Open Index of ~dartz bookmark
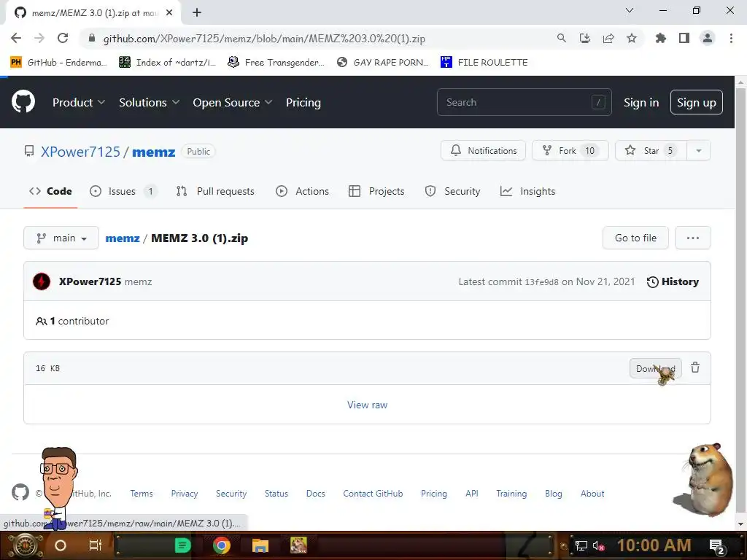 167,62
